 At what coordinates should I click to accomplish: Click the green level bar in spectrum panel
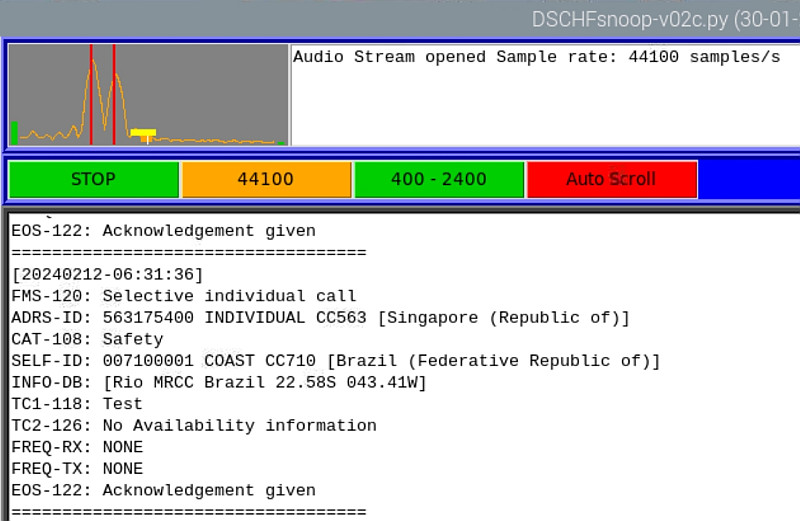click(14, 133)
